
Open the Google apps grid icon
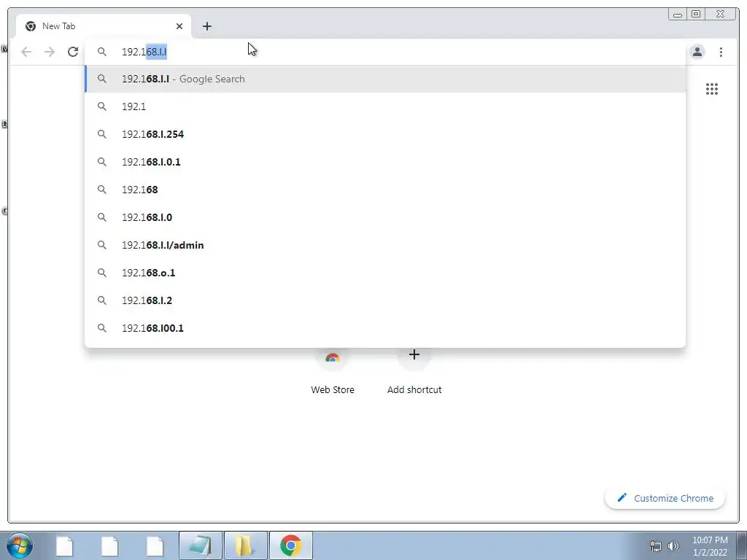pyautogui.click(x=712, y=89)
